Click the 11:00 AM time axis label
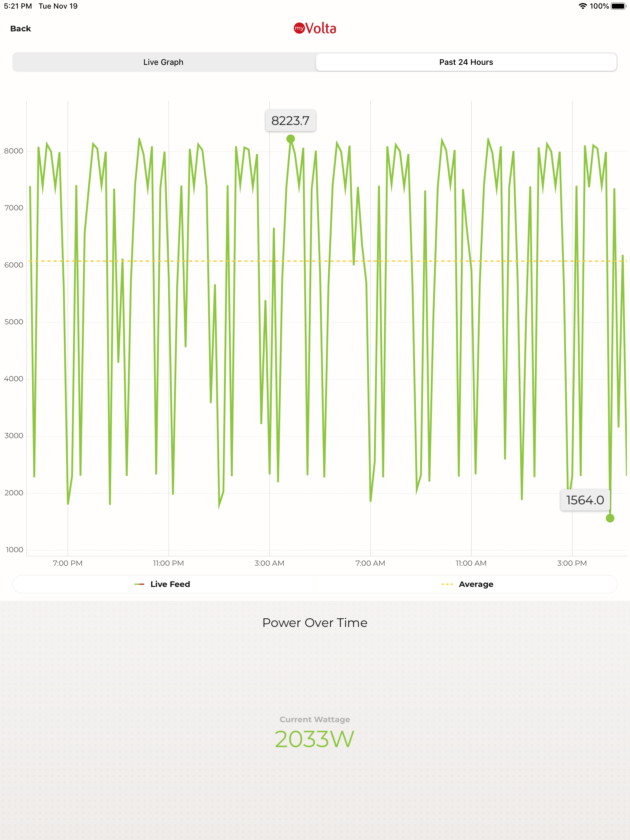Image resolution: width=630 pixels, height=840 pixels. tap(471, 563)
